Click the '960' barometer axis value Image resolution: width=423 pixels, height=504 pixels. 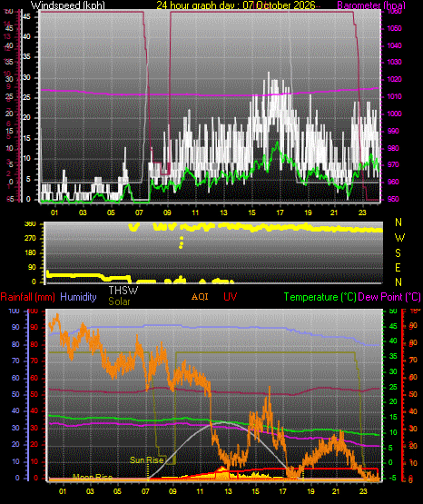pyautogui.click(x=392, y=182)
